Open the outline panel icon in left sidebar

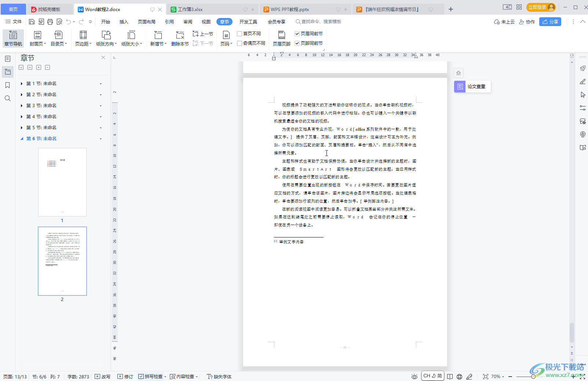coord(8,59)
